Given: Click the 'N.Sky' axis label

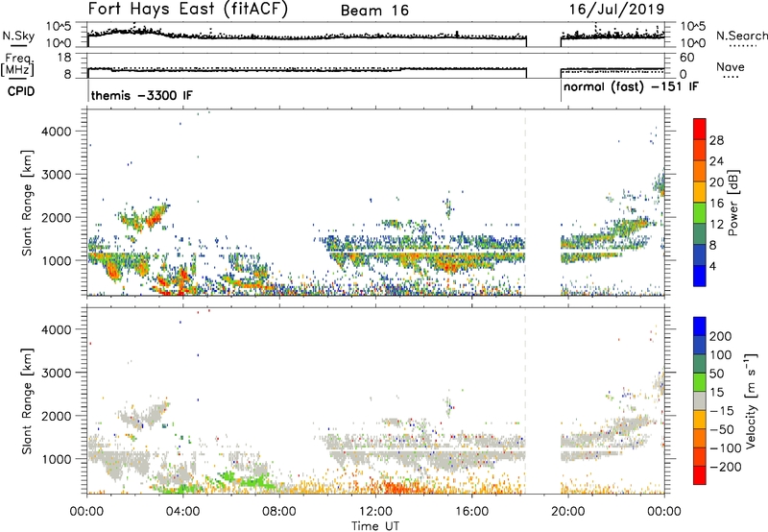Looking at the screenshot, I should [x=18, y=36].
